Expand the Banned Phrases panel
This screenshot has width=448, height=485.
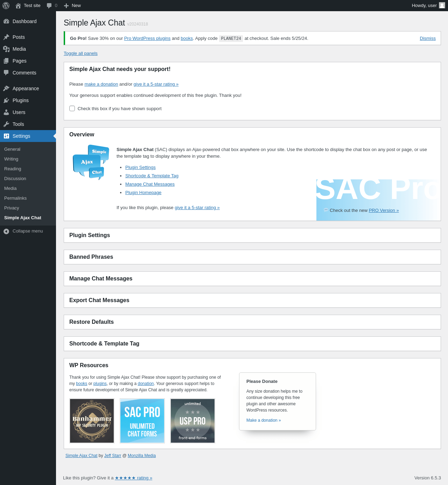coord(252,257)
